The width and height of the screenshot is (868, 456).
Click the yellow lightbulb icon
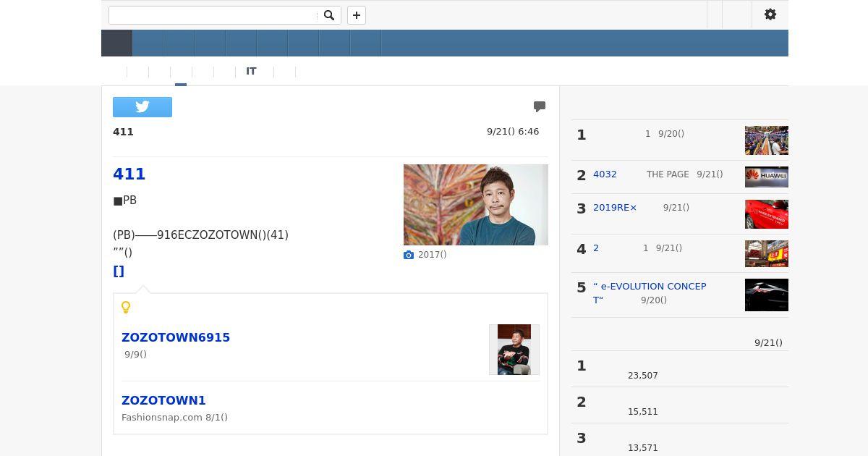(x=126, y=308)
